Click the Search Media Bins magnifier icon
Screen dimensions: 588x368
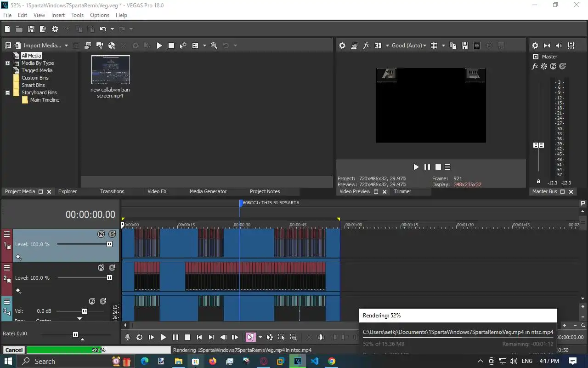[x=214, y=46]
